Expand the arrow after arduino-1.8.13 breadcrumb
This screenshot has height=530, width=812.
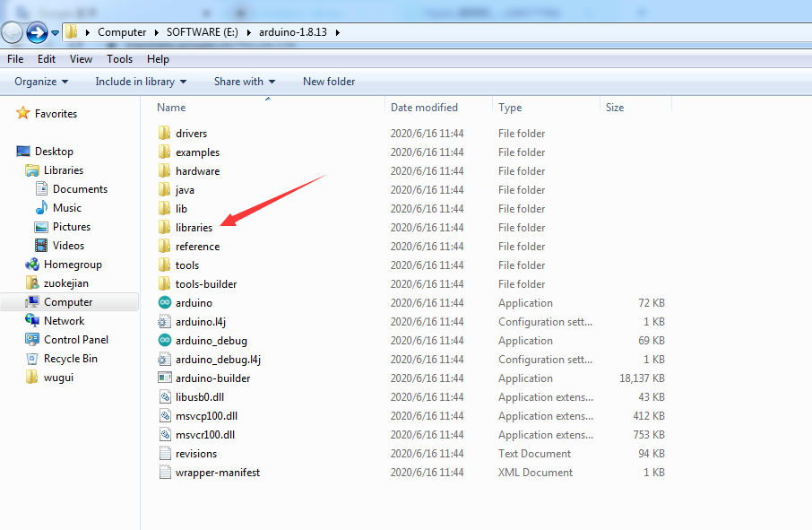(x=338, y=32)
